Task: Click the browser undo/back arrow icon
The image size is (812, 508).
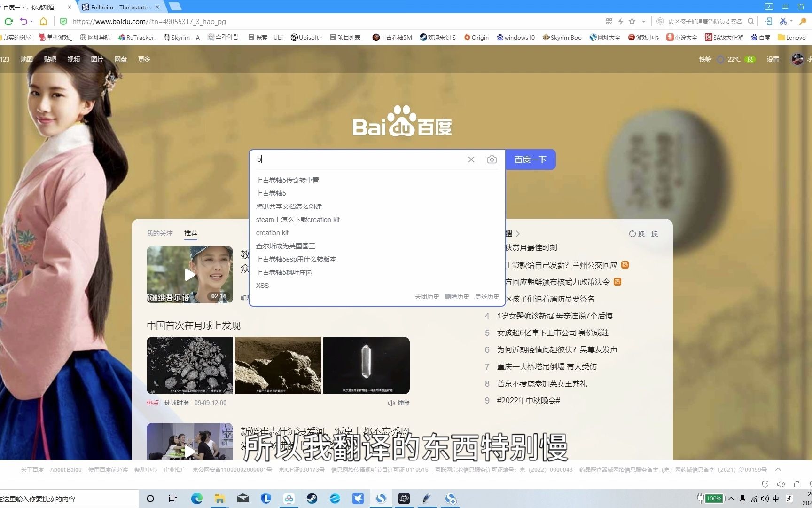Action: point(23,21)
